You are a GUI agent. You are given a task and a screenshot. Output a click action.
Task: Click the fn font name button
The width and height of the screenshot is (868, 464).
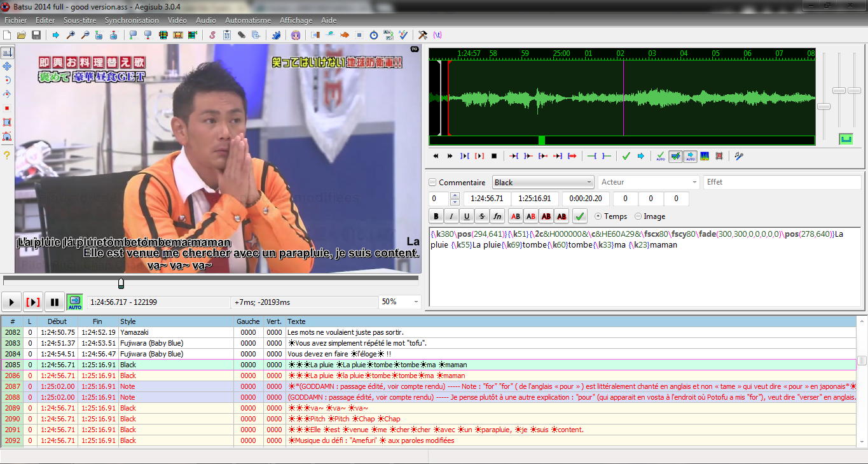(x=497, y=216)
